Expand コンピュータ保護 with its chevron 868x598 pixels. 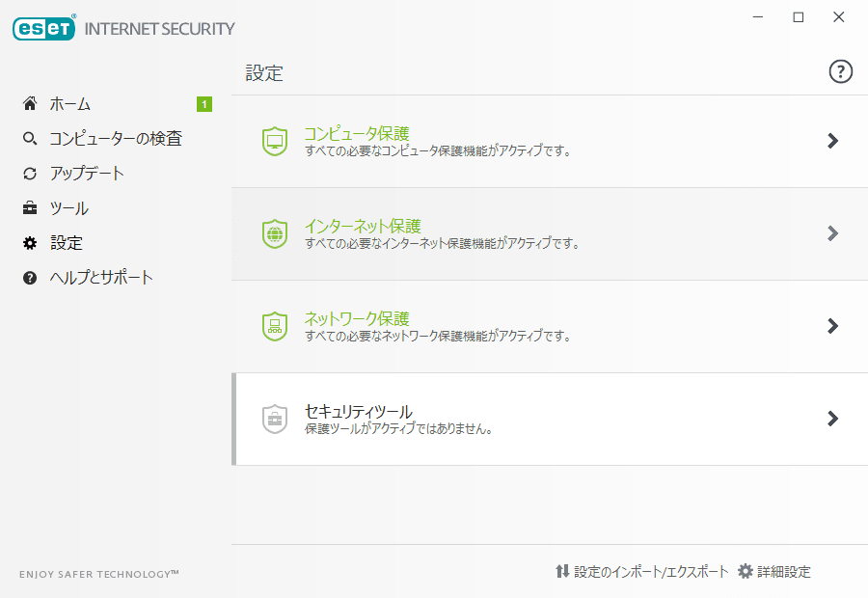tap(832, 141)
